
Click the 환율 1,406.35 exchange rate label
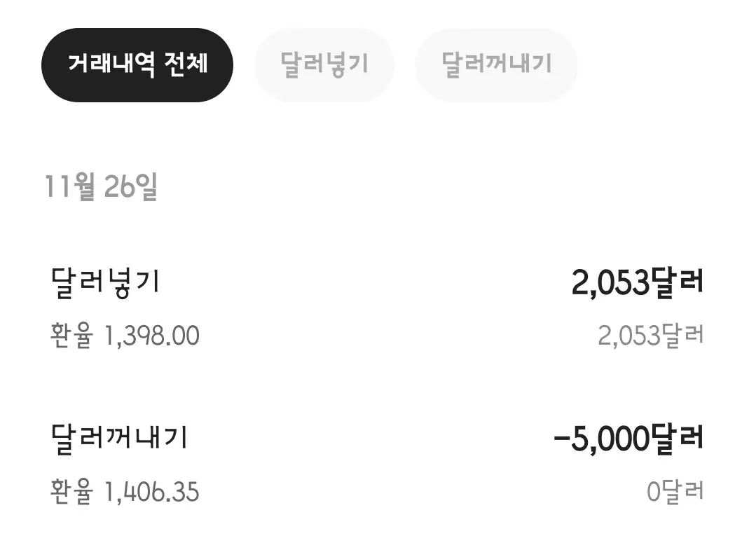tap(123, 493)
